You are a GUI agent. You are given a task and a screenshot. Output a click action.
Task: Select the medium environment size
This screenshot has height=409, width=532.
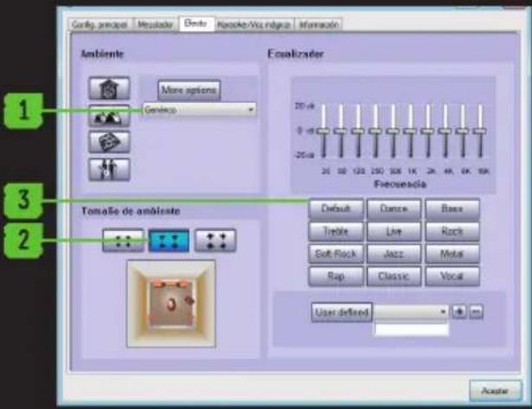[x=169, y=241]
